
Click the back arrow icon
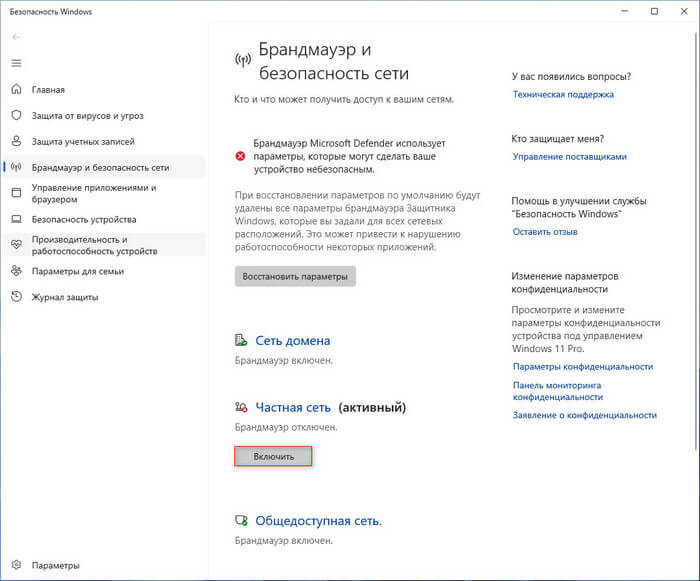(x=16, y=37)
